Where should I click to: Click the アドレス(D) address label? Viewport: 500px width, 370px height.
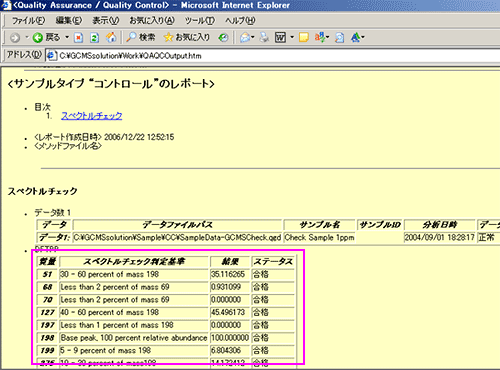point(24,55)
